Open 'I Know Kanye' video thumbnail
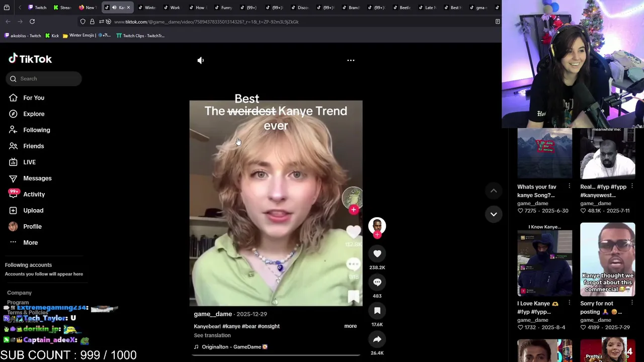The image size is (644, 362). point(545,259)
